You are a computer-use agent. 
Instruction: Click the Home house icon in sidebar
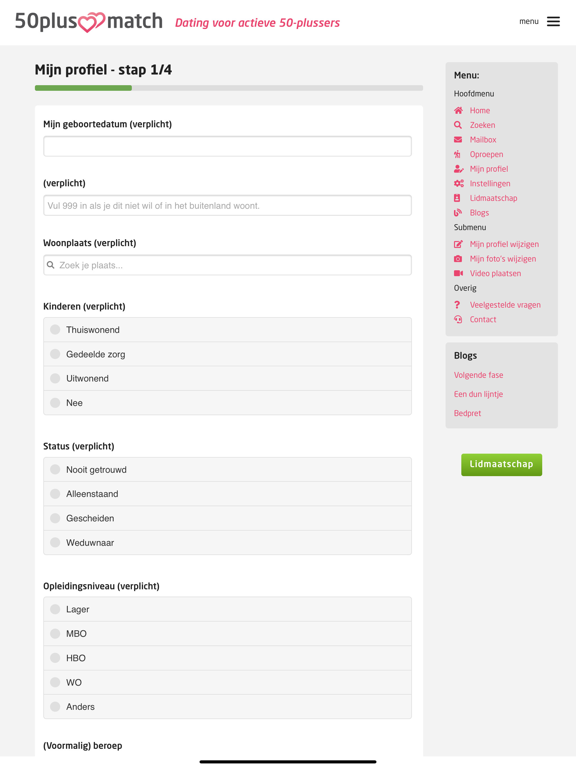coord(458,110)
